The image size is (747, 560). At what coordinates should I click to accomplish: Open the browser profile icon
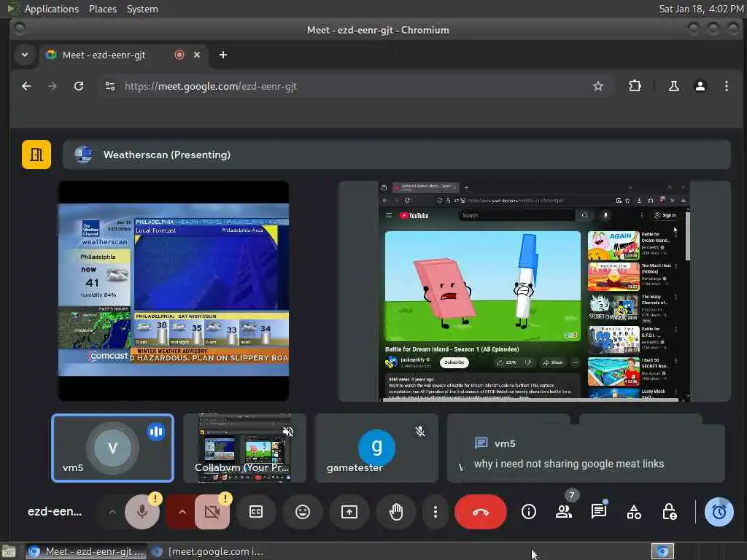[700, 86]
